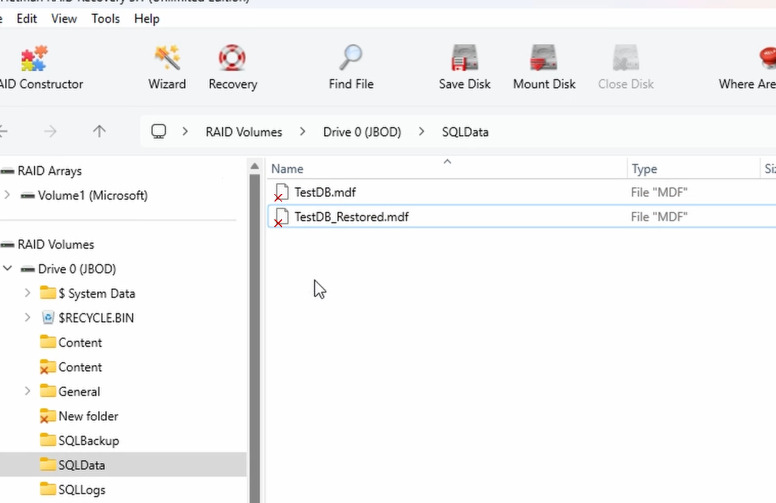
Task: Select Volume1 (Microsoft) in the tree
Action: (x=93, y=196)
